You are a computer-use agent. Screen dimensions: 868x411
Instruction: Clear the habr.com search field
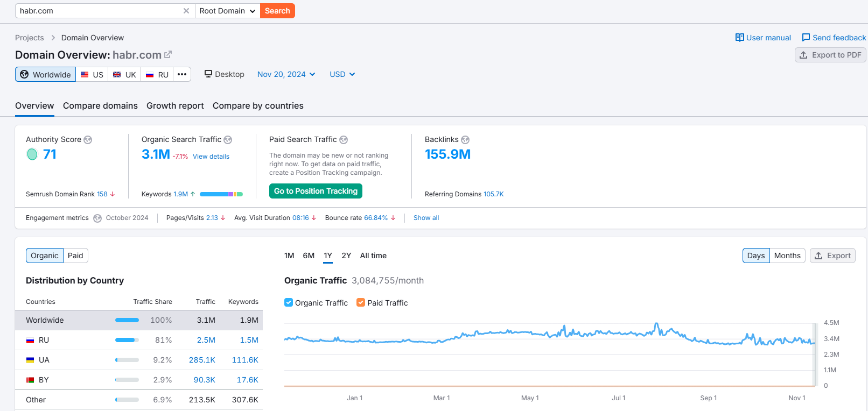click(186, 11)
